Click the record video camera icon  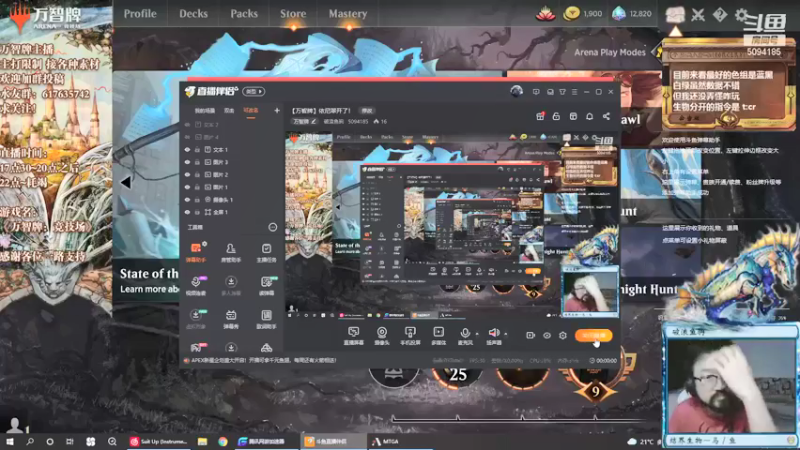(530, 335)
